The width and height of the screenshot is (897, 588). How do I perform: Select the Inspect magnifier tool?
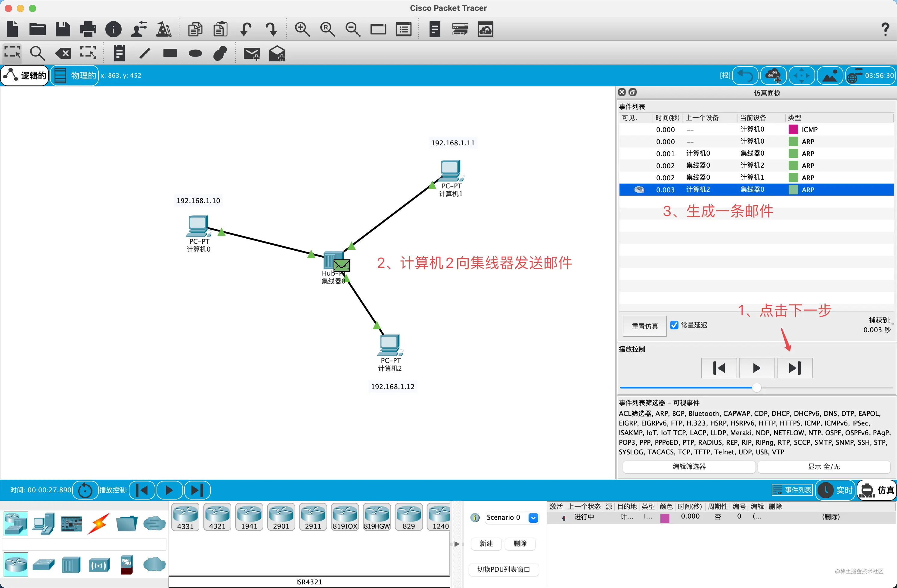pos(37,53)
